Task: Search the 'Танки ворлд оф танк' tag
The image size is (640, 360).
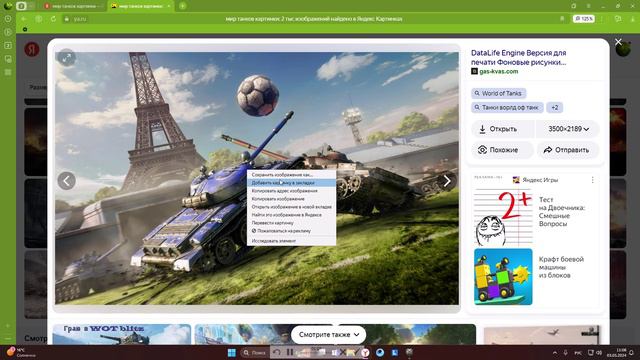Action: coord(507,107)
